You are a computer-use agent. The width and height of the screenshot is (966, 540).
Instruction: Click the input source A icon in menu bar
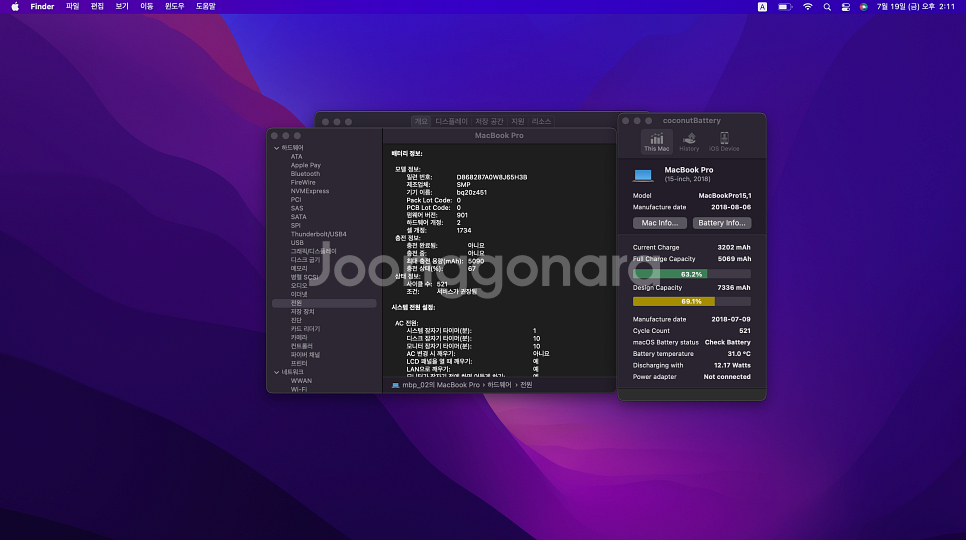(x=762, y=7)
